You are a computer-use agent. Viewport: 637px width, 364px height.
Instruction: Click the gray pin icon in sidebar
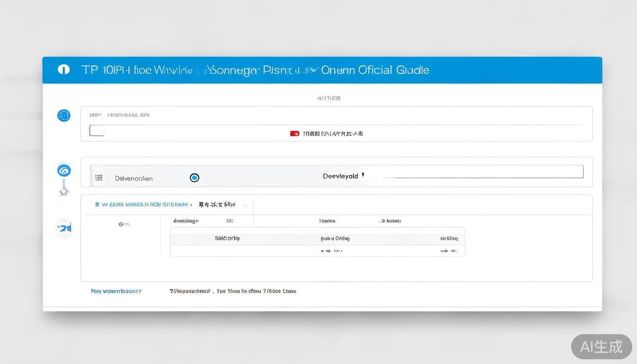(64, 191)
